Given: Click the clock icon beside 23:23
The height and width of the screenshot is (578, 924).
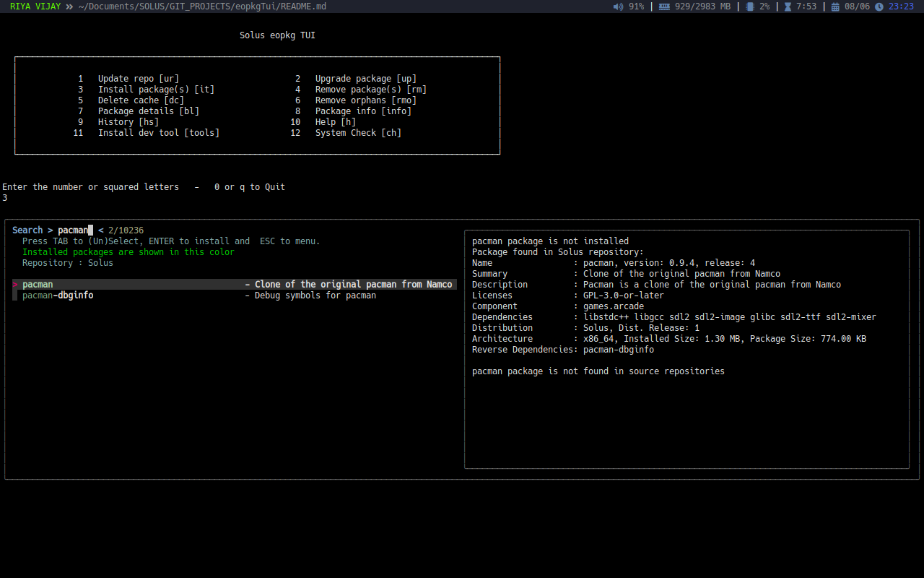Looking at the screenshot, I should pyautogui.click(x=879, y=7).
